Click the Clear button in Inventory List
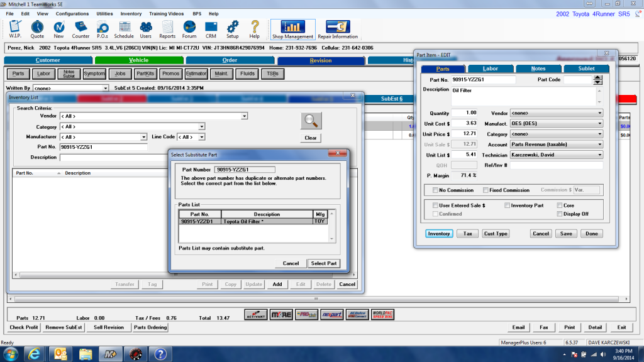The height and width of the screenshot is (362, 644). coord(311,138)
